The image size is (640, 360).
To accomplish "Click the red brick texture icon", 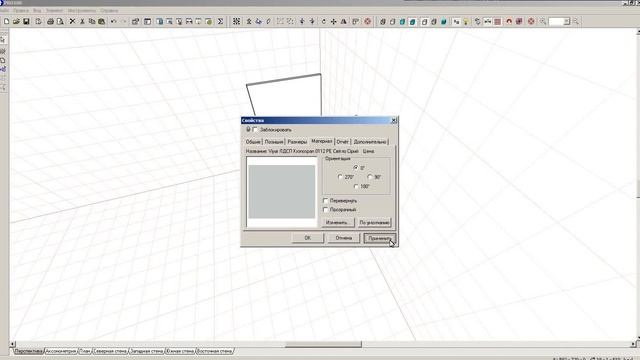I will pos(498,21).
